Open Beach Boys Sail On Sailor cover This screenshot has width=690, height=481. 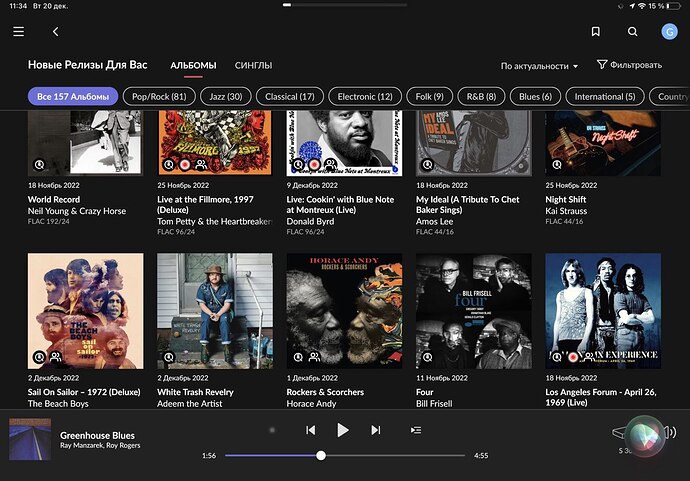pyautogui.click(x=85, y=311)
